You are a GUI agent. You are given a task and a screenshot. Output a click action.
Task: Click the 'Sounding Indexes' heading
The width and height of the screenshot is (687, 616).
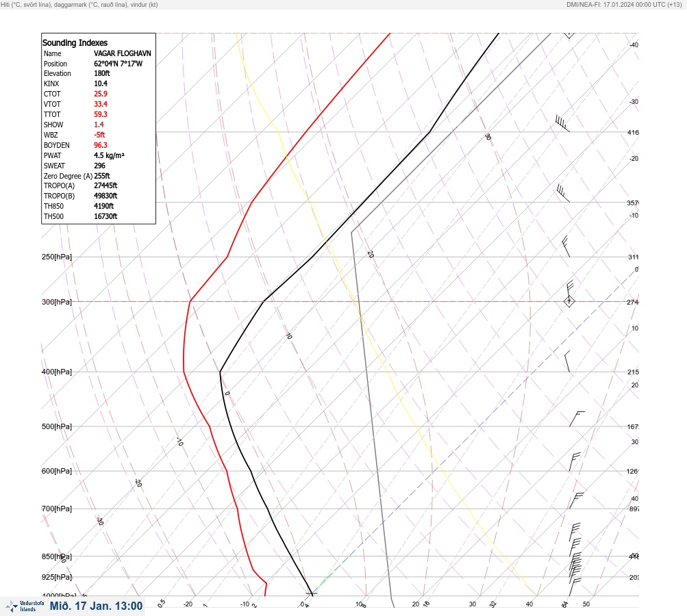75,42
